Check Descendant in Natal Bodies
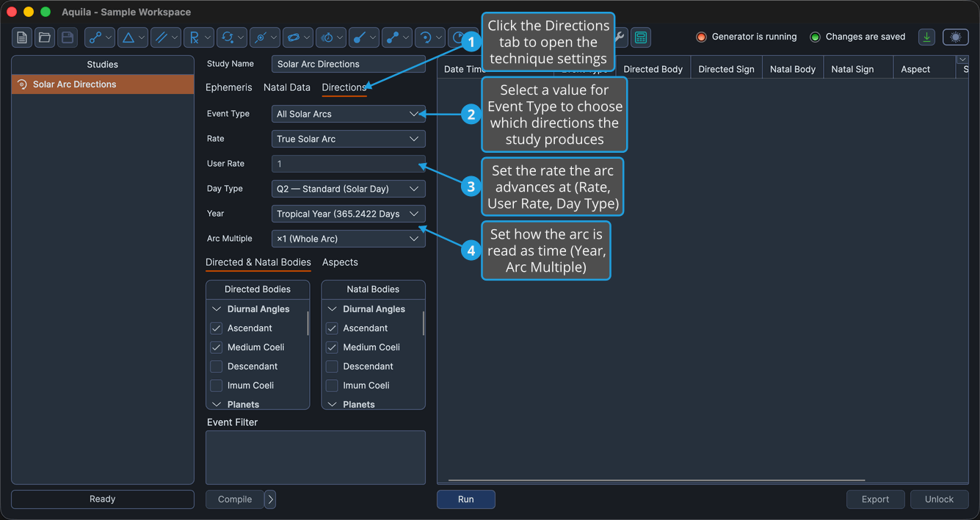Image resolution: width=980 pixels, height=520 pixels. click(332, 366)
